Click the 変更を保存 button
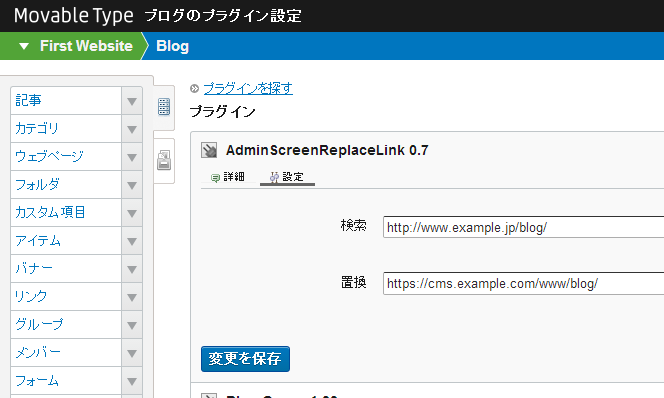 (x=245, y=359)
